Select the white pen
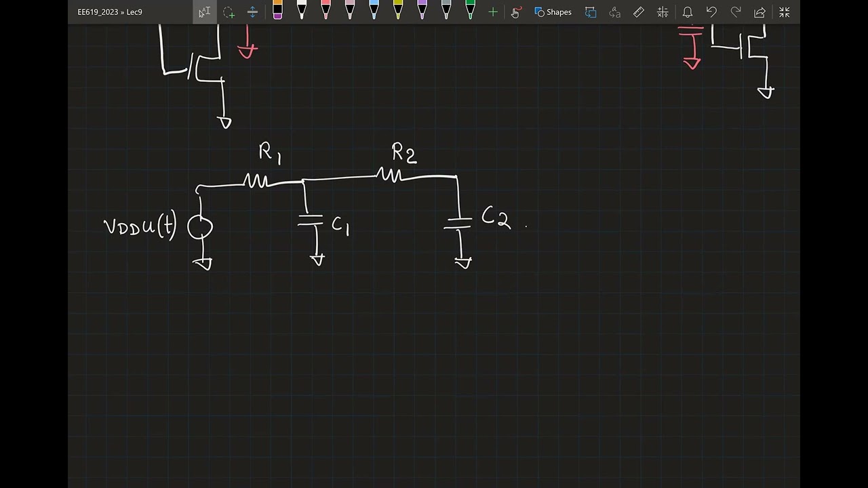The width and height of the screenshot is (868, 488). pos(302,10)
